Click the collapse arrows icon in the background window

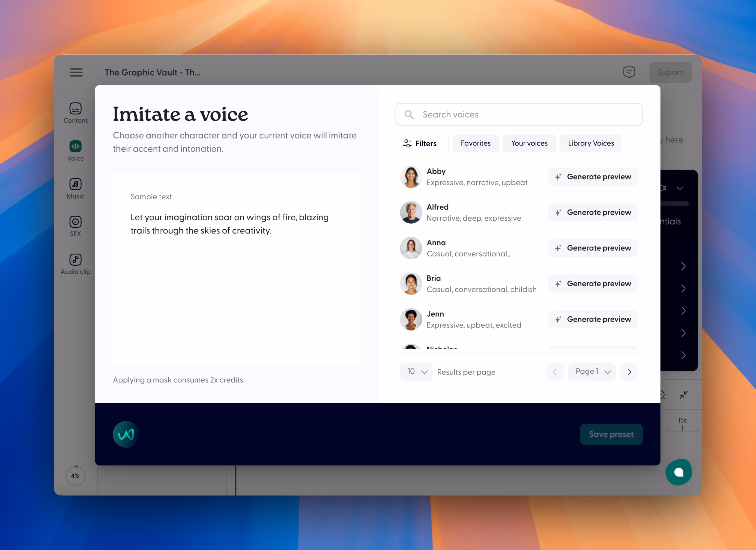(684, 395)
